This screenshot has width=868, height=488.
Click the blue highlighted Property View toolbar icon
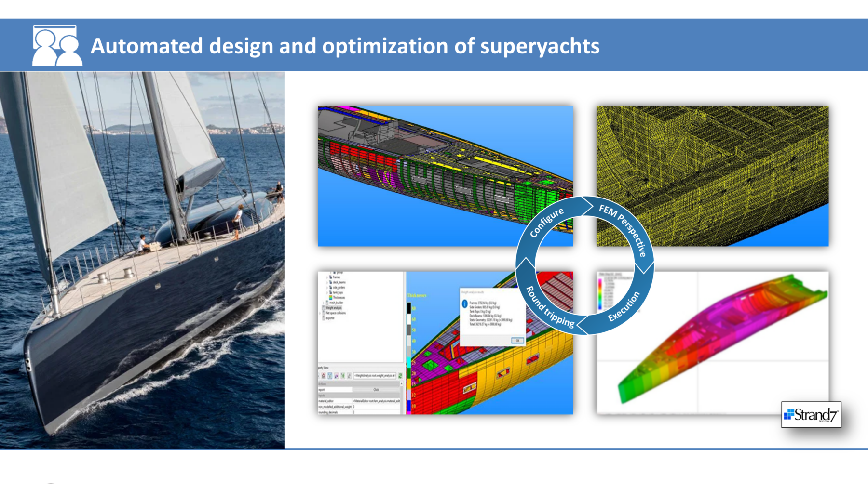(x=330, y=376)
